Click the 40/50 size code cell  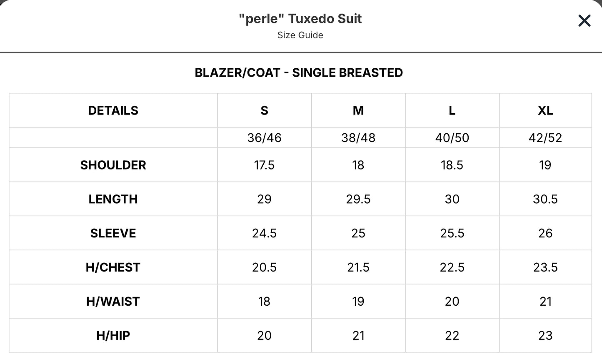[x=452, y=137]
